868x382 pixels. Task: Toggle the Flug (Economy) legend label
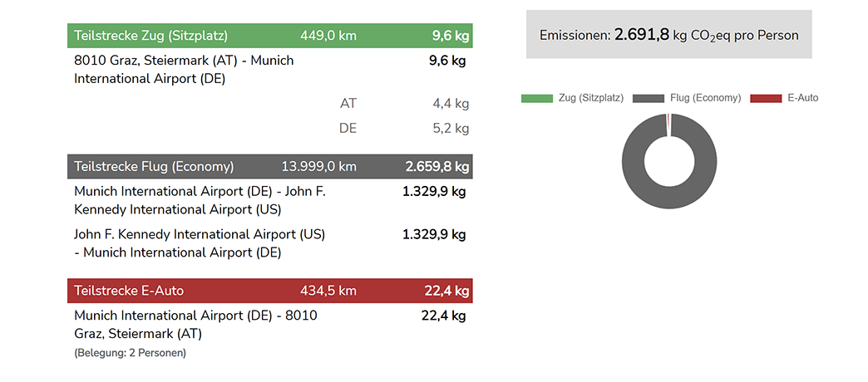(705, 98)
